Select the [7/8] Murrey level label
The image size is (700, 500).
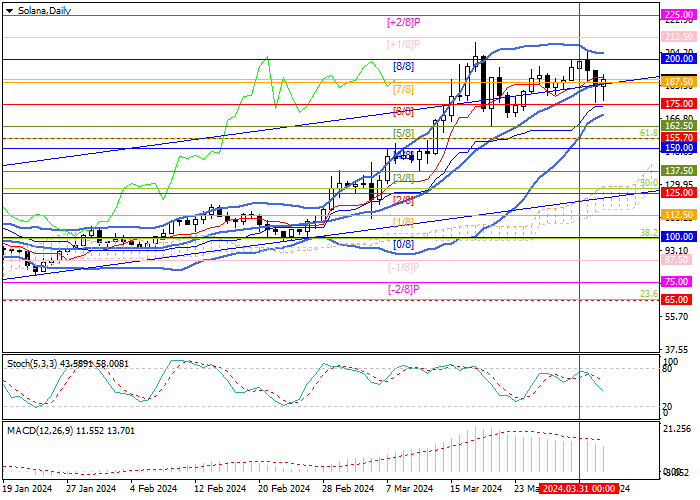click(404, 89)
